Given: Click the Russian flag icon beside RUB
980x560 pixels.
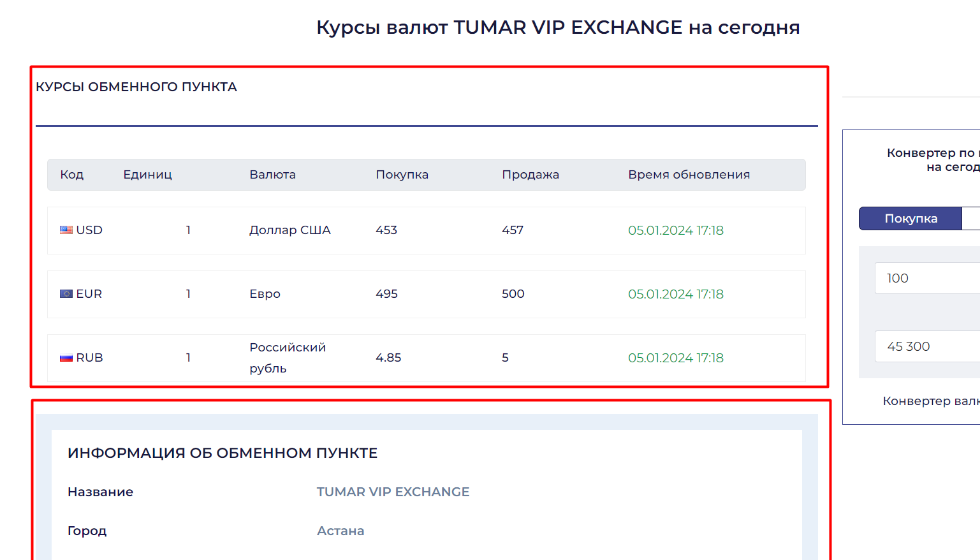Looking at the screenshot, I should pos(66,358).
